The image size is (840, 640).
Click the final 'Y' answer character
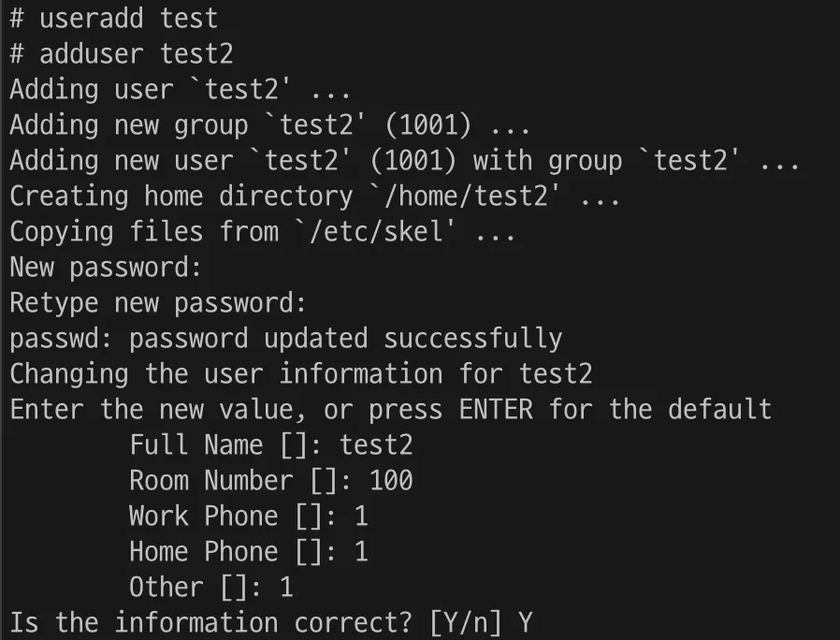tap(526, 623)
